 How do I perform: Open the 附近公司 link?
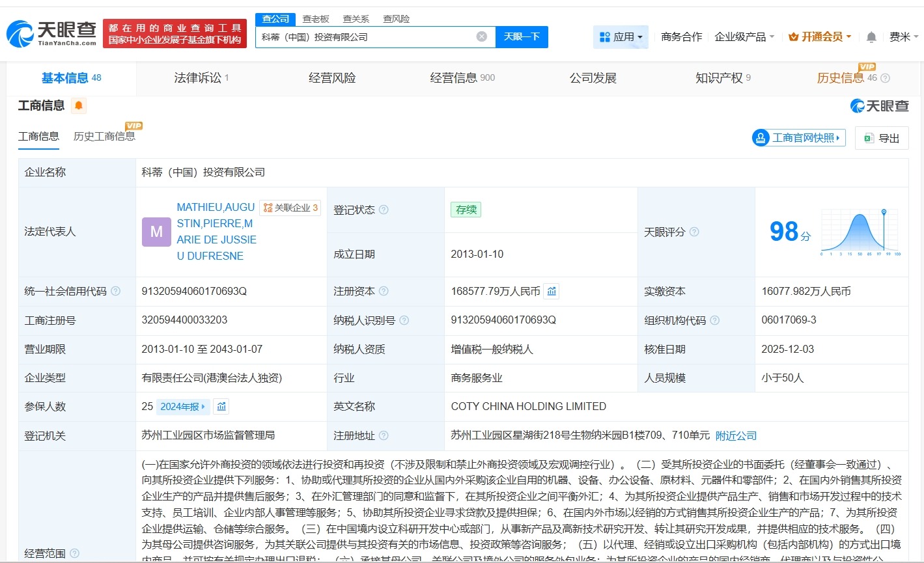click(x=736, y=435)
